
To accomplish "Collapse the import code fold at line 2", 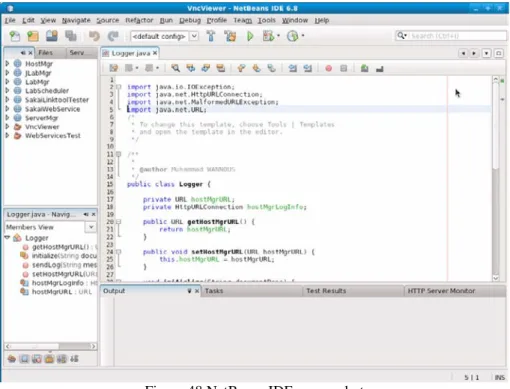I will tap(119, 87).
